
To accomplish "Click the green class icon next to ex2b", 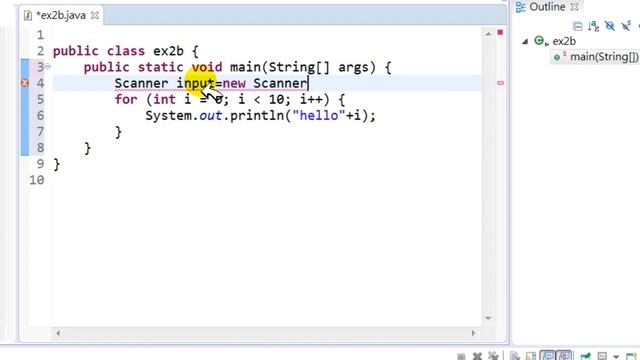I will coord(540,41).
